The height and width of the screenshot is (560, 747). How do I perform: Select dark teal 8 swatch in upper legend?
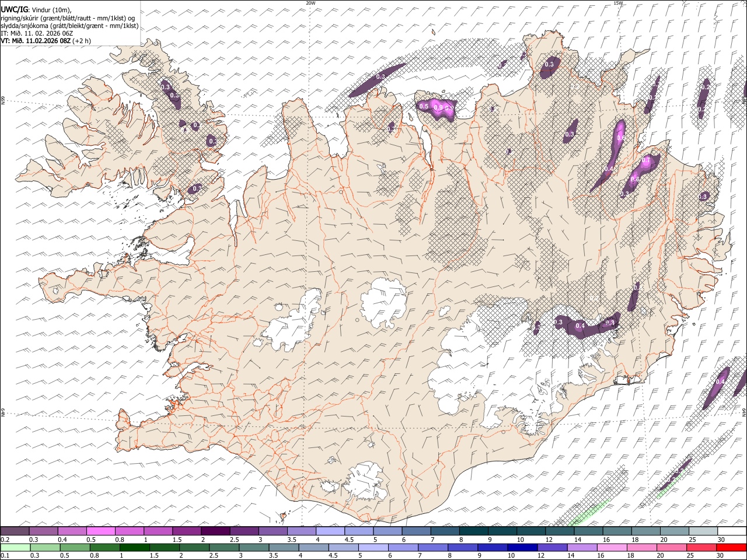[x=474, y=531]
